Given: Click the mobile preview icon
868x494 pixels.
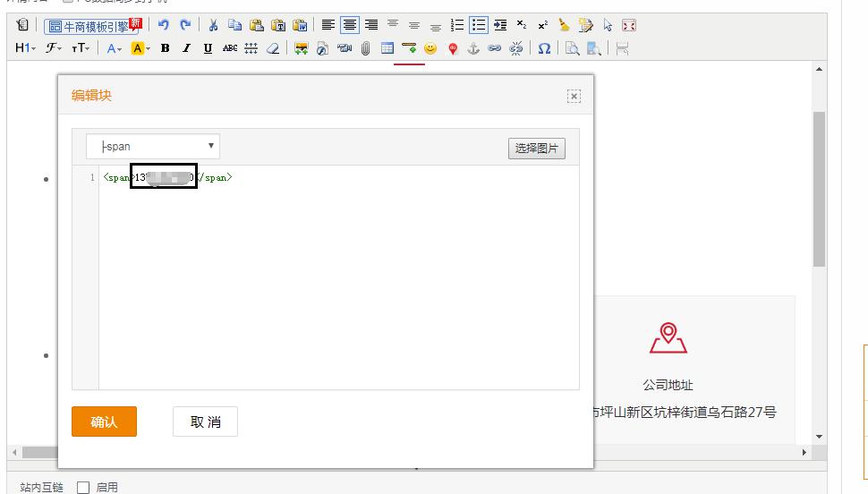Looking at the screenshot, I should pyautogui.click(x=594, y=48).
